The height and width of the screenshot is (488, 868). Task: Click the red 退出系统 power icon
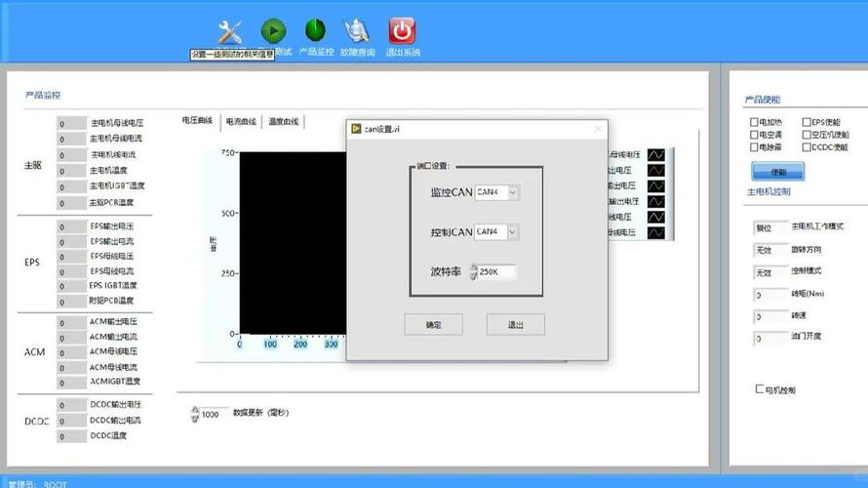tap(402, 31)
